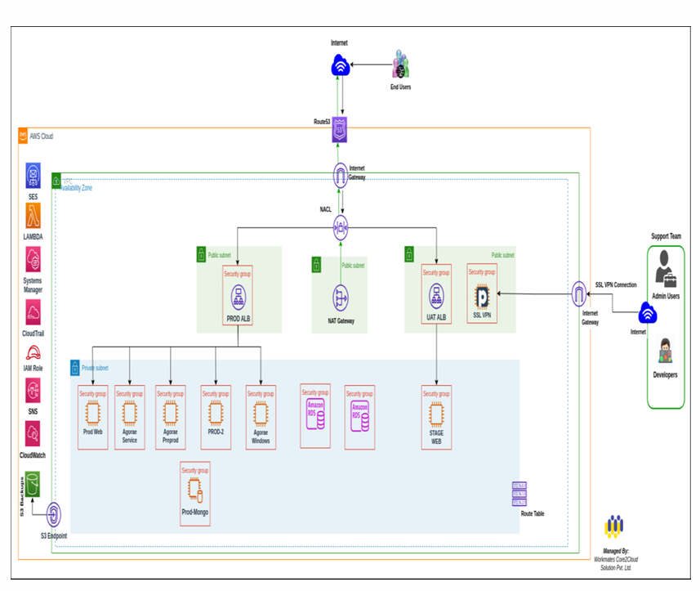Select the green S3 Backups bucket icon
The height and width of the screenshot is (591, 700).
pos(31,486)
